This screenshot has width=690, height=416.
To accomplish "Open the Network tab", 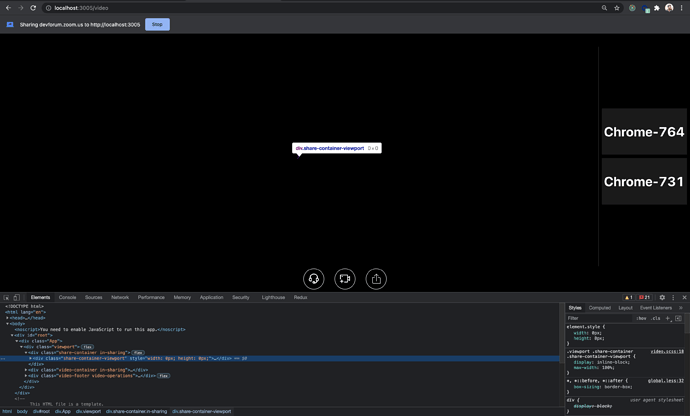I will 120,298.
